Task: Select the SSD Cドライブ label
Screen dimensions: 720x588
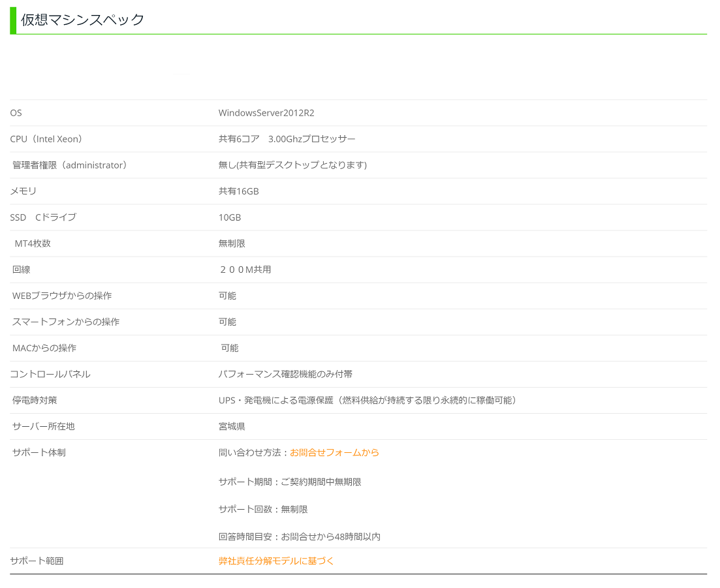Action: click(43, 217)
